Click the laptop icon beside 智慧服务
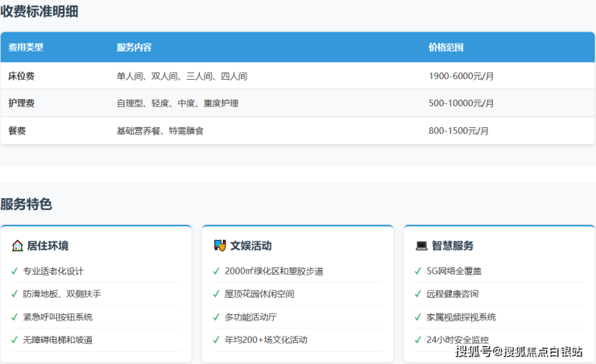Image resolution: width=596 pixels, height=364 pixels. pos(421,246)
